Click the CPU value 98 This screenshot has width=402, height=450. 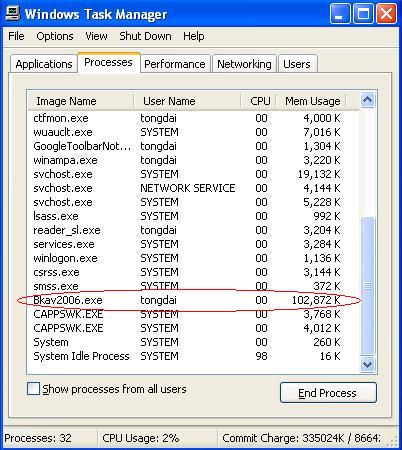[x=261, y=356]
